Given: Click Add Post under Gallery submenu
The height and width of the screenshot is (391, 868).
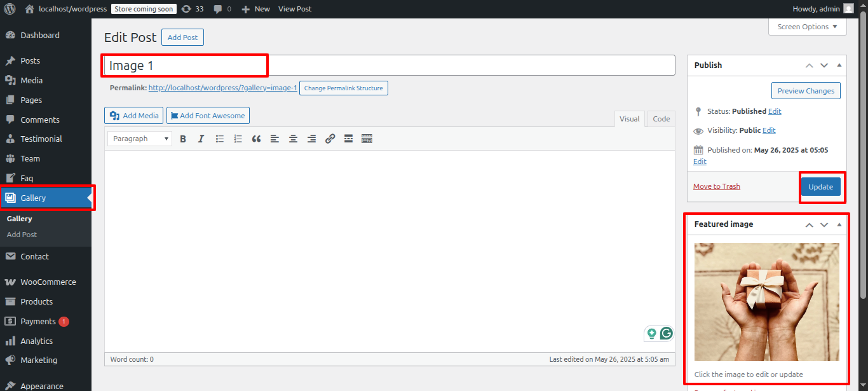Looking at the screenshot, I should pos(22,235).
